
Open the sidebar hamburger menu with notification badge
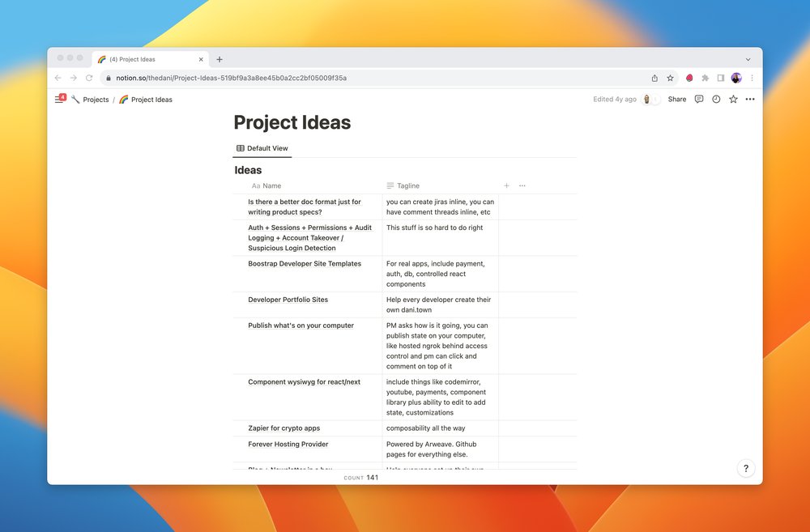point(59,99)
